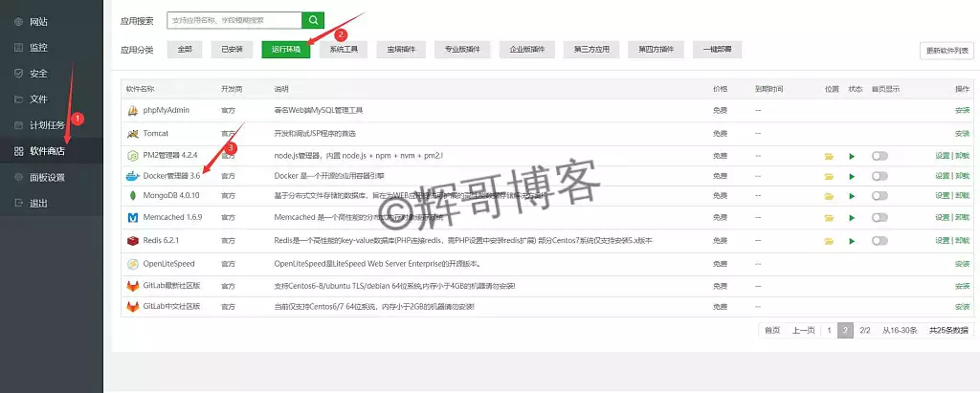Click 卸载 for Redis
980x393 pixels.
963,241
